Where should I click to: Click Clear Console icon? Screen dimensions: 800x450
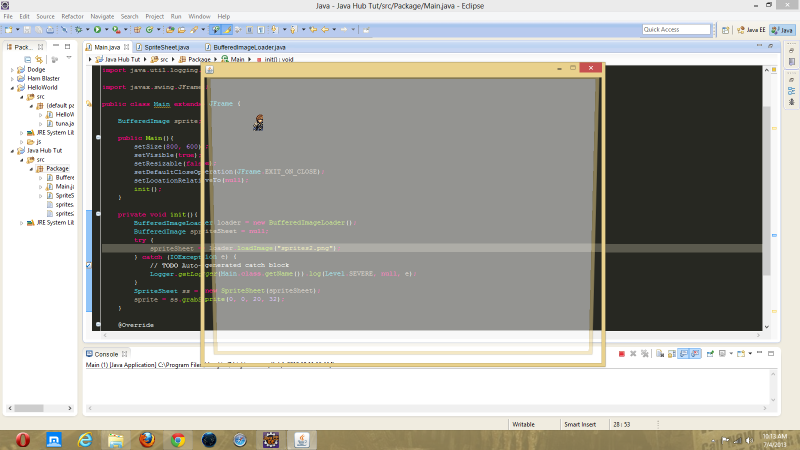(x=660, y=354)
